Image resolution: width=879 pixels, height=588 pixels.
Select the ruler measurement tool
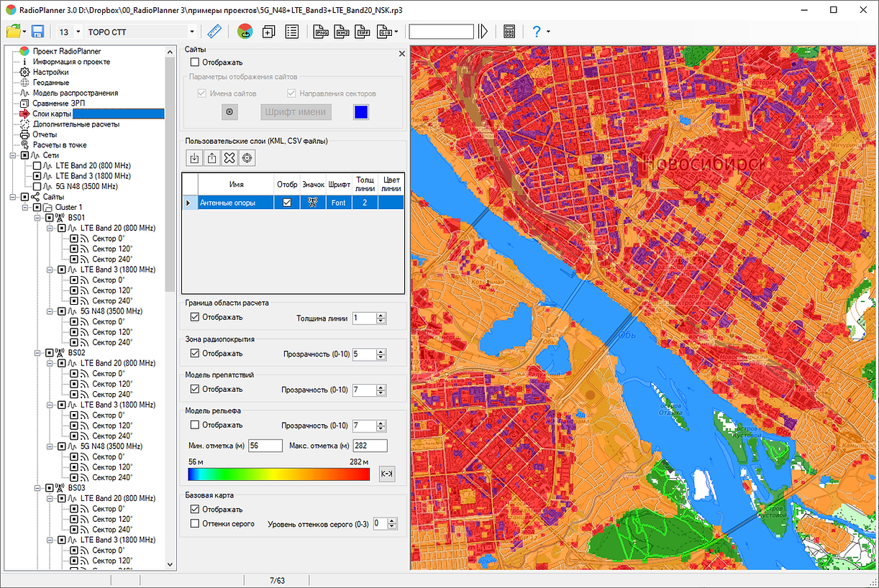tap(214, 32)
